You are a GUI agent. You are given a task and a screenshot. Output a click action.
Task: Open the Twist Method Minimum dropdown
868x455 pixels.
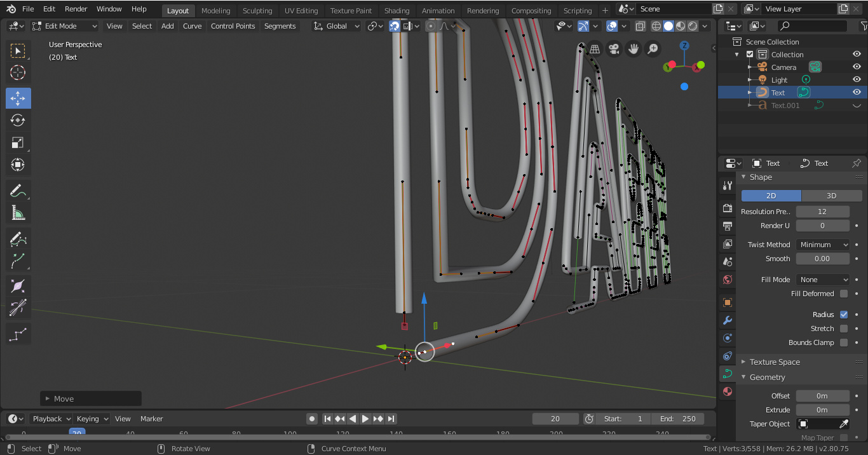823,245
